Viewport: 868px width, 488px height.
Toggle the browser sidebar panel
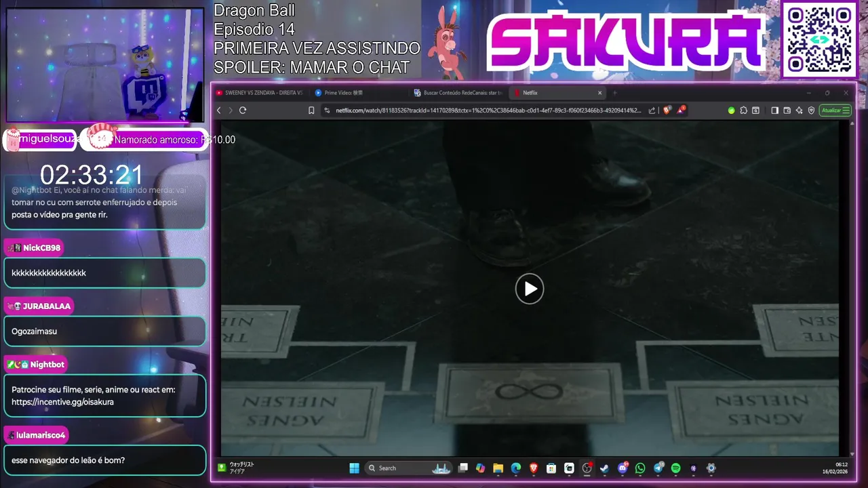pyautogui.click(x=774, y=110)
